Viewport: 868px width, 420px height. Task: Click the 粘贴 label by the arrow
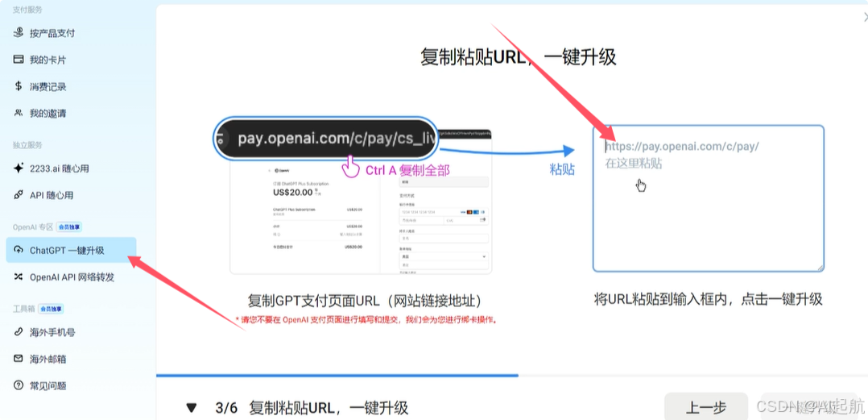coord(561,169)
